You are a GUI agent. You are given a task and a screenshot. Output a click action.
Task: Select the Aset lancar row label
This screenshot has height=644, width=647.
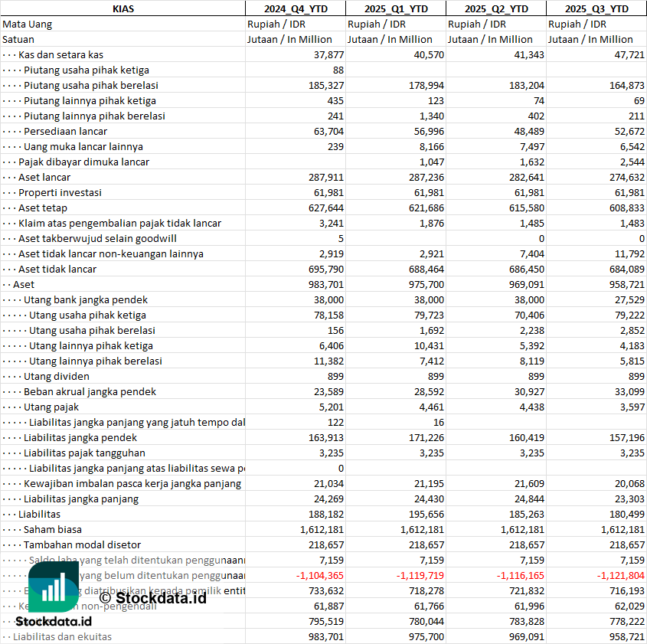[x=44, y=178]
